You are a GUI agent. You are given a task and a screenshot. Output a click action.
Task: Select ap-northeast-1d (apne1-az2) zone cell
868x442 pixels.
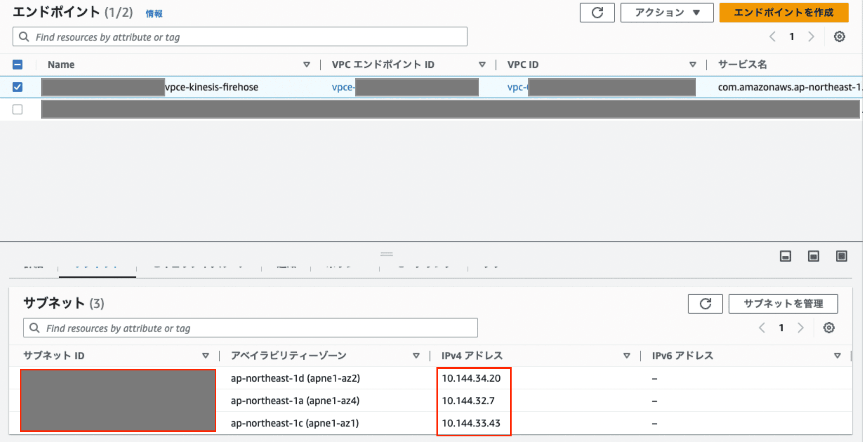295,378
